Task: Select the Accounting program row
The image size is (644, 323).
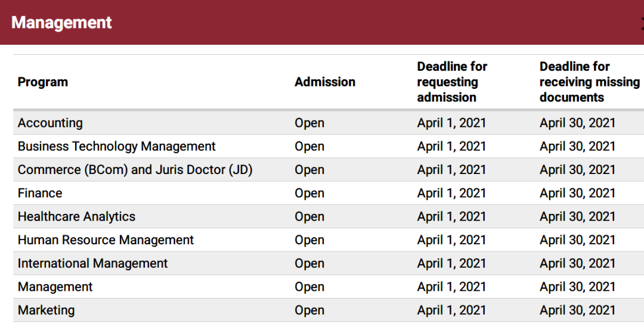Action: click(329, 123)
